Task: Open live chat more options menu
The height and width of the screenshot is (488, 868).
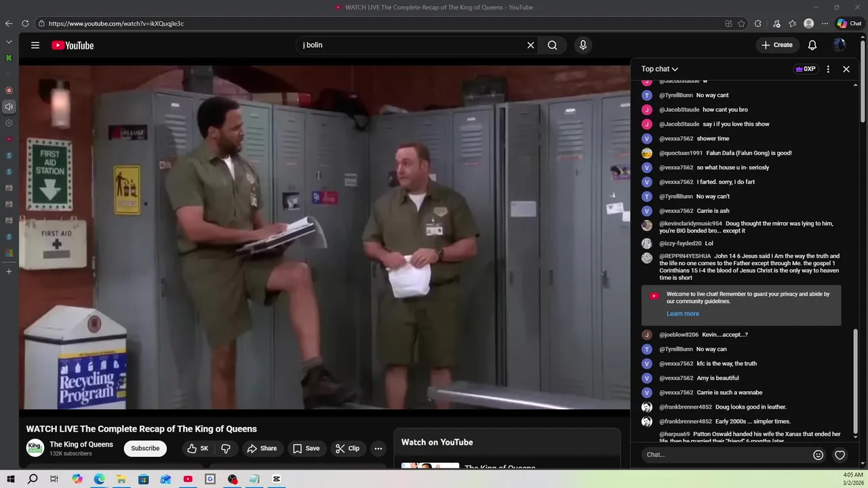Action: [828, 69]
